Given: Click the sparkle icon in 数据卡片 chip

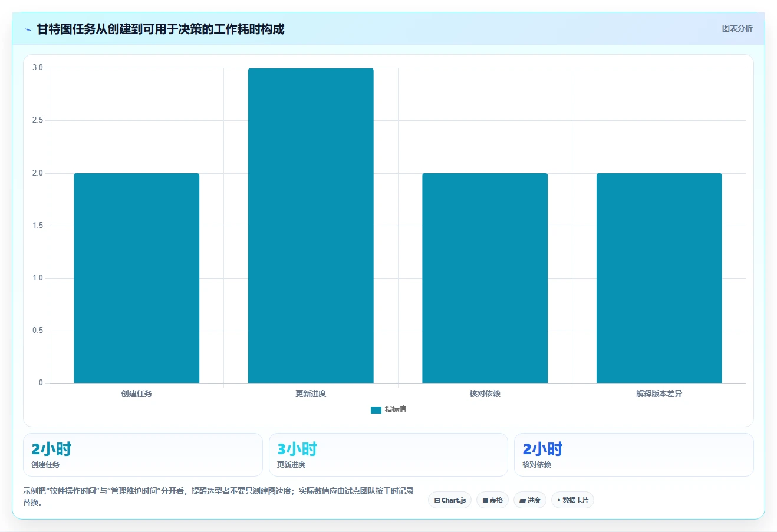Looking at the screenshot, I should pos(559,500).
